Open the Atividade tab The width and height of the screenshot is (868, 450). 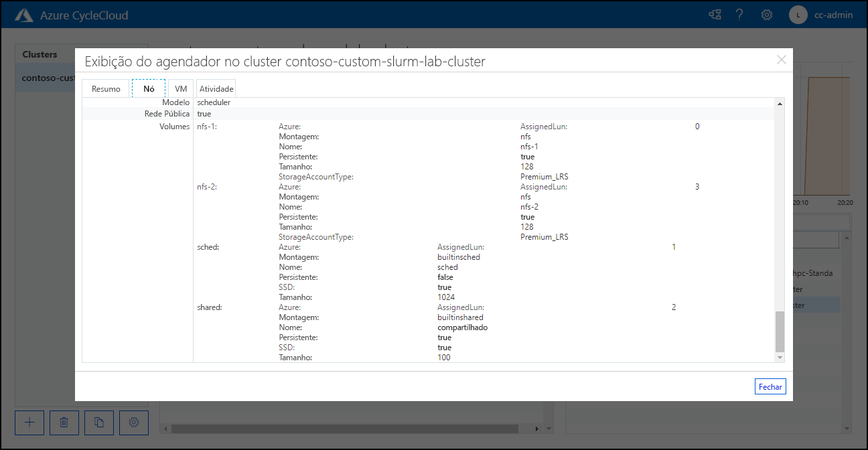pyautogui.click(x=216, y=88)
